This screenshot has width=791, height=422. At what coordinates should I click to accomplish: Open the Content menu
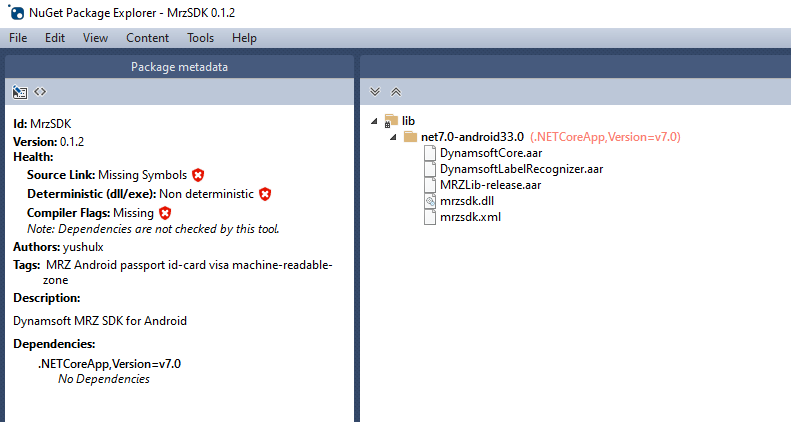point(147,38)
